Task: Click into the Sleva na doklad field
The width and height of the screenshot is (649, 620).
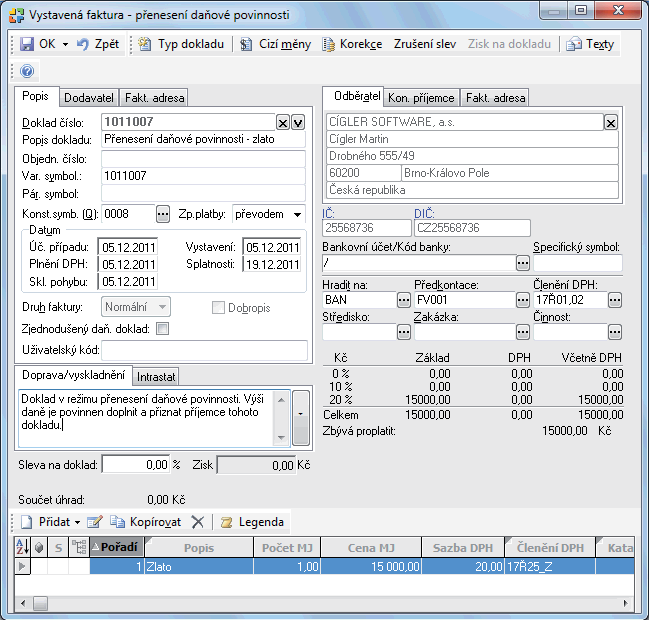Action: click(x=136, y=465)
